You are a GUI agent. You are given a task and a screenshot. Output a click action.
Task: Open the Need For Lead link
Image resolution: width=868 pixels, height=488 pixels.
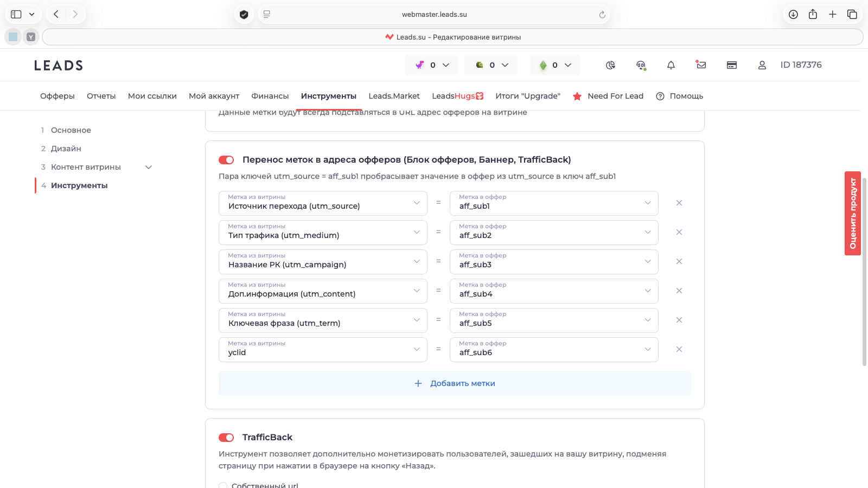click(608, 96)
